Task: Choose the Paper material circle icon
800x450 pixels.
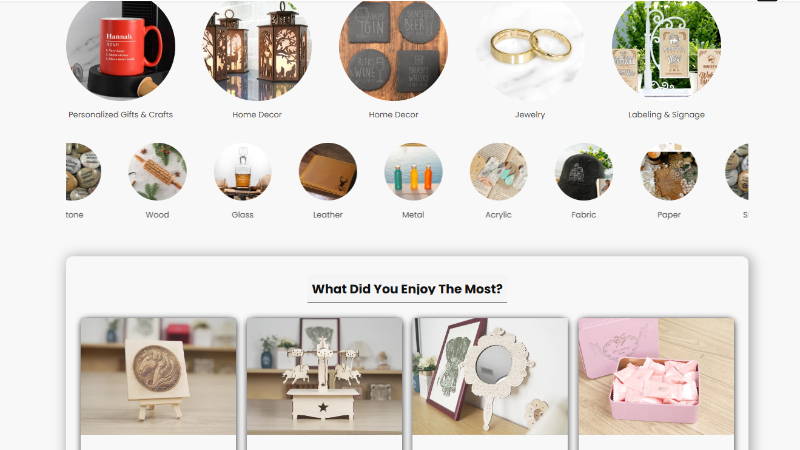Action: (x=669, y=171)
